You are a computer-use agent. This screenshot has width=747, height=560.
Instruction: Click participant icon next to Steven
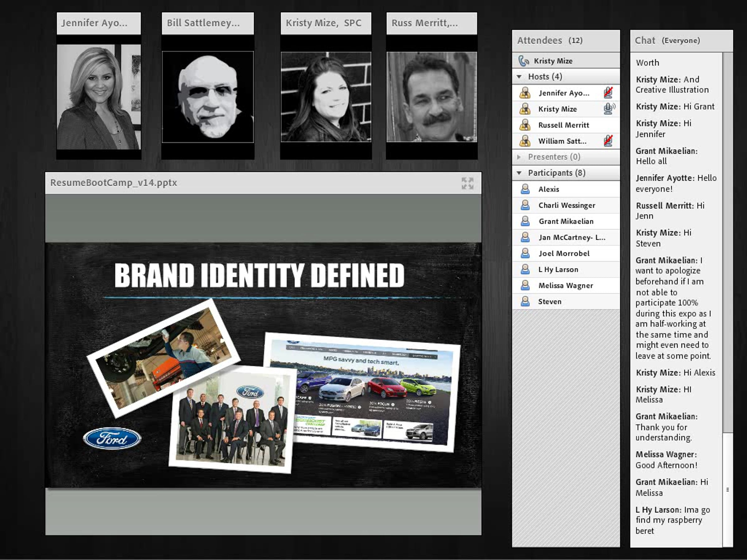click(525, 301)
